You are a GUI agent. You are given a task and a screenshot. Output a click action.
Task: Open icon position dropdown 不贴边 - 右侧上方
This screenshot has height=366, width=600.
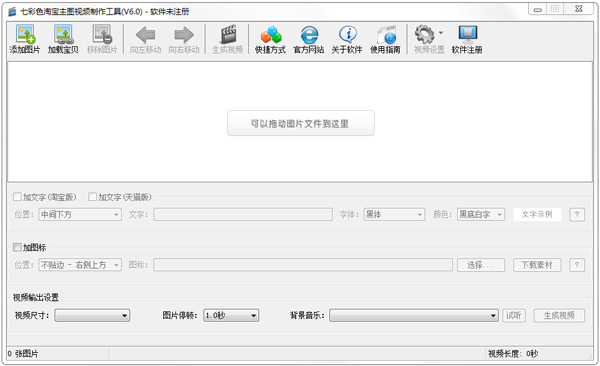(80, 265)
